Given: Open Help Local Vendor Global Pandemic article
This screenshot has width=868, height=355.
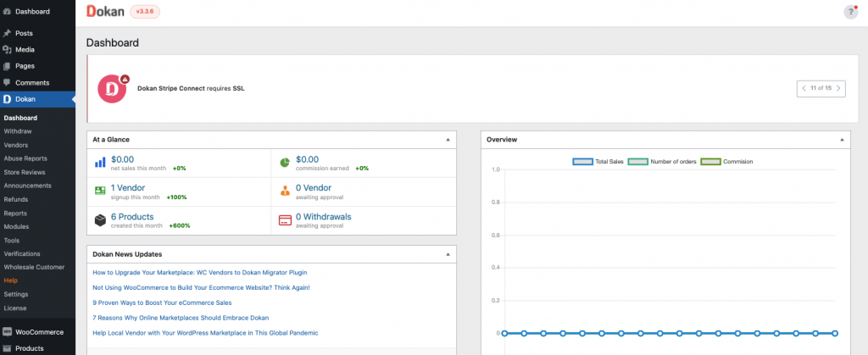Looking at the screenshot, I should click(x=205, y=333).
